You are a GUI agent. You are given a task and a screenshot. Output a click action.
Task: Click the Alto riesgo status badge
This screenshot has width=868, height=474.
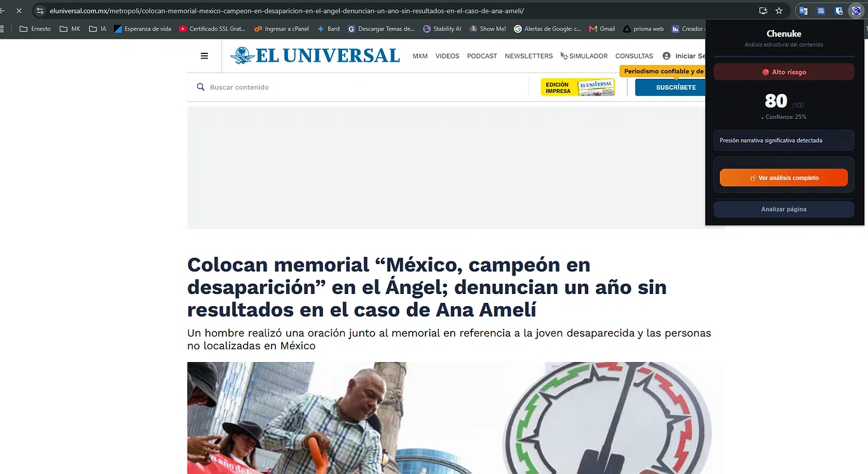pos(783,72)
